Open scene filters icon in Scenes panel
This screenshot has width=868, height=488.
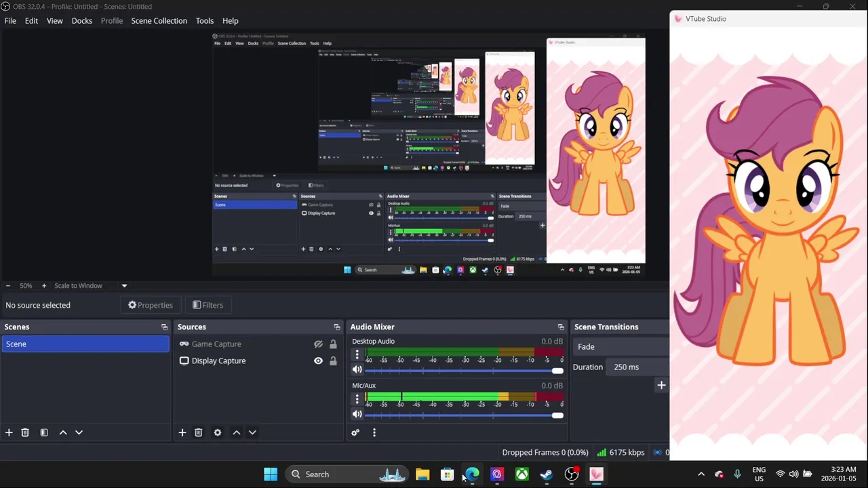44,432
